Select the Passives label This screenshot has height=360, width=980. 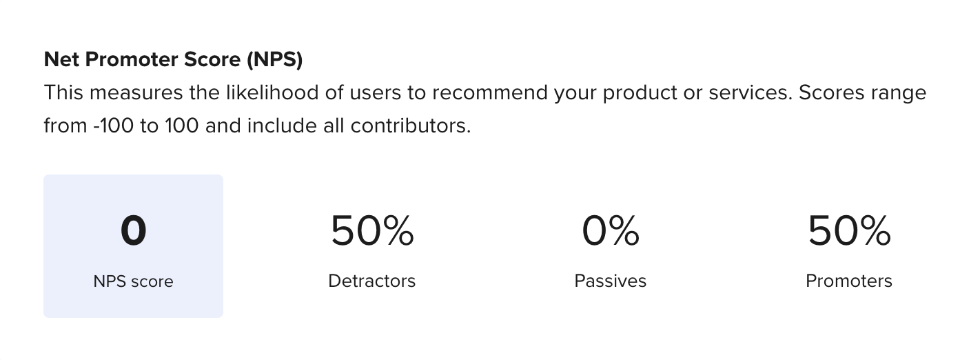click(x=611, y=281)
